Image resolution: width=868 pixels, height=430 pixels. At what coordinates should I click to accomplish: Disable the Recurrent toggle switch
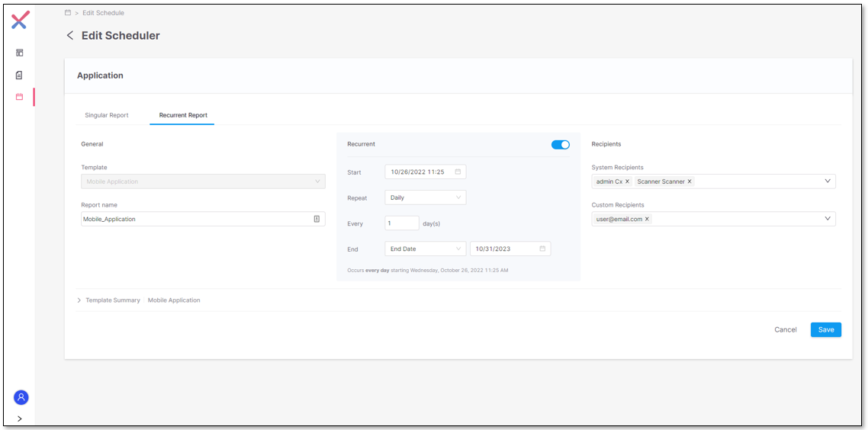(561, 145)
